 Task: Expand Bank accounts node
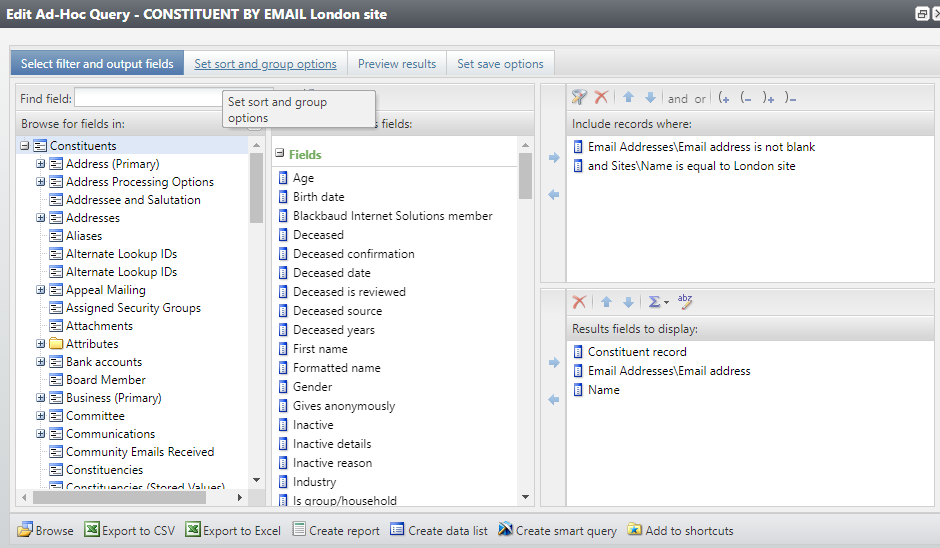[40, 362]
